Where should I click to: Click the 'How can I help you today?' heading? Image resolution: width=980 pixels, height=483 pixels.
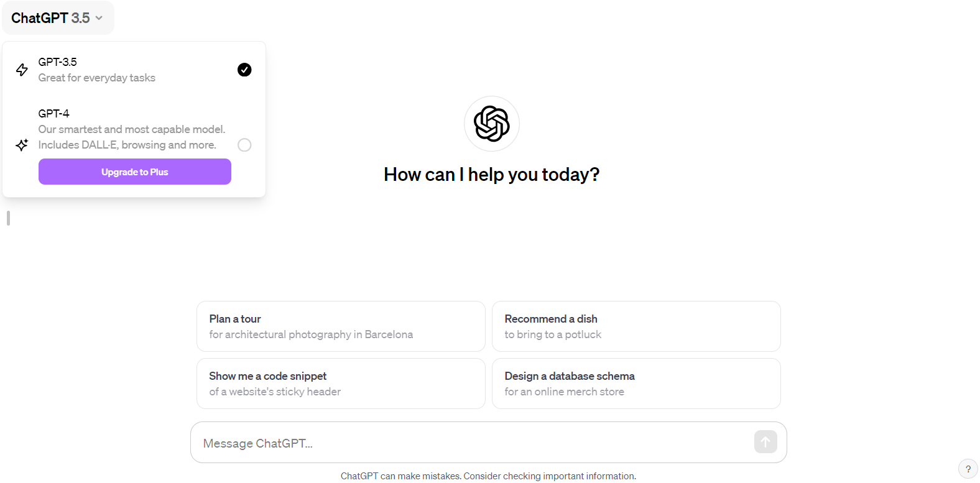coord(491,175)
